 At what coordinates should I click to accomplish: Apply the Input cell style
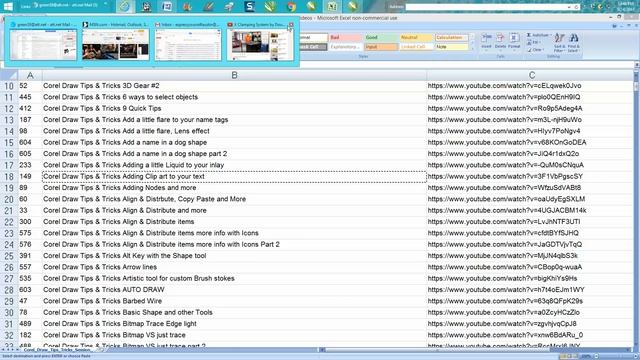pos(381,47)
